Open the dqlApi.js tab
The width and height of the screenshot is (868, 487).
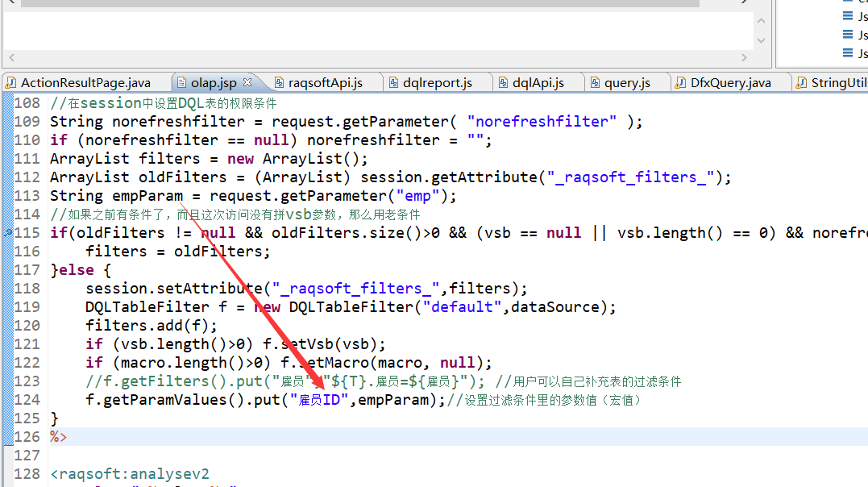tap(538, 82)
